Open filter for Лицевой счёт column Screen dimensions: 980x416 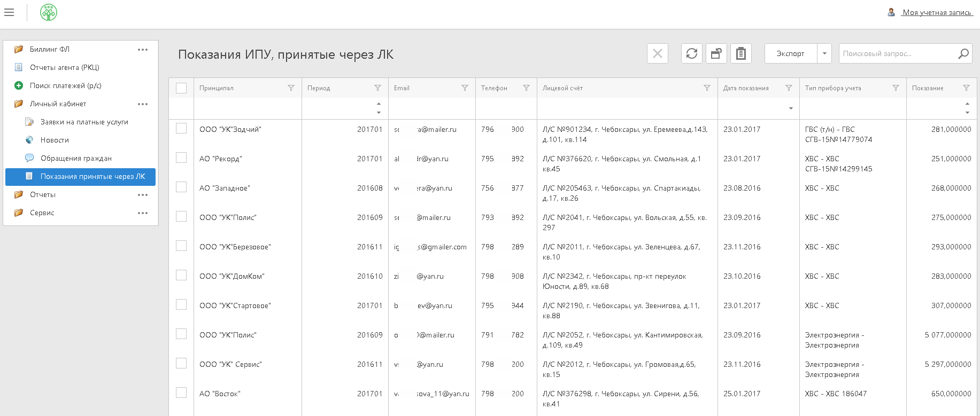(707, 88)
